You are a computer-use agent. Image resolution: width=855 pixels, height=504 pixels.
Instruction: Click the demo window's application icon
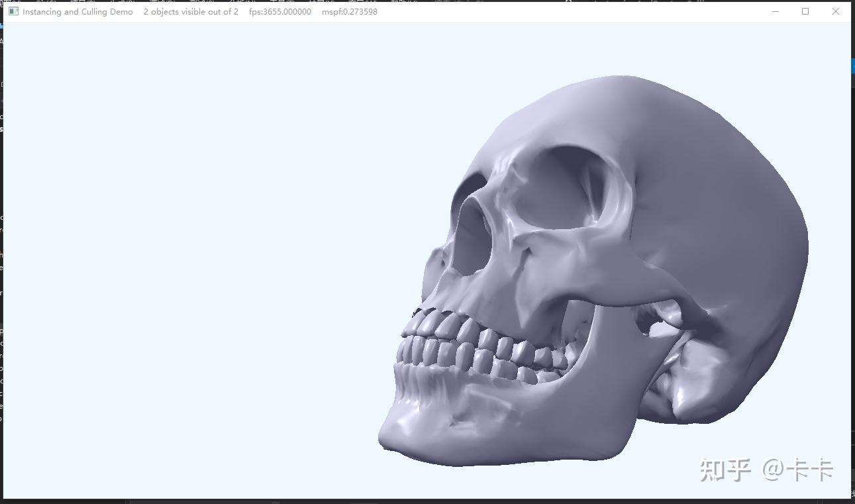[x=13, y=11]
